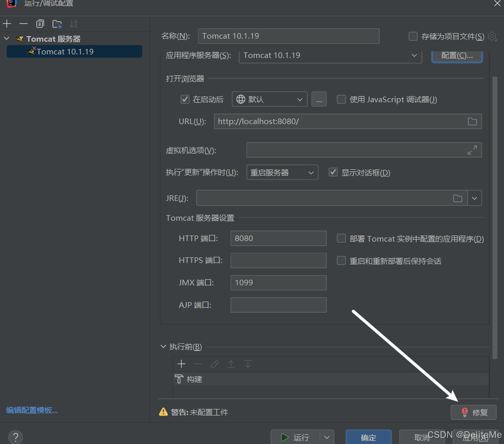Copy the selected configuration
Screen dimensions: 504x444
click(40, 24)
